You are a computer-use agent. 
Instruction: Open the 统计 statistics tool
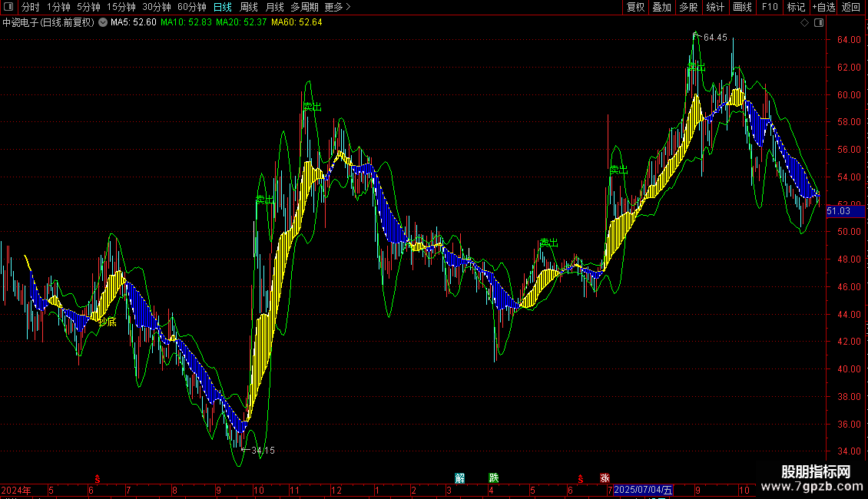715,7
